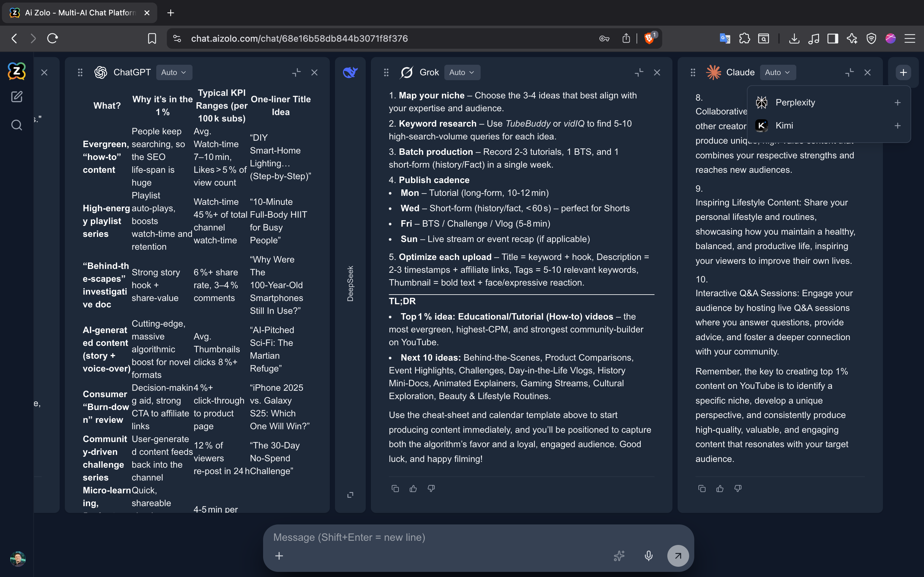Click the Ai Zolo logo icon
This screenshot has height=577, width=924.
point(16,71)
